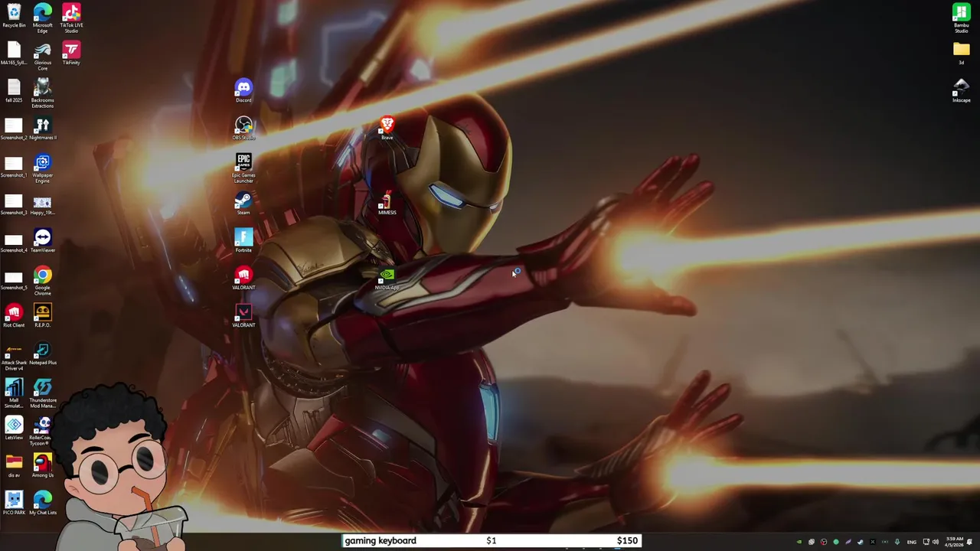Launch Microsoft Edge from the desktop

tap(43, 18)
